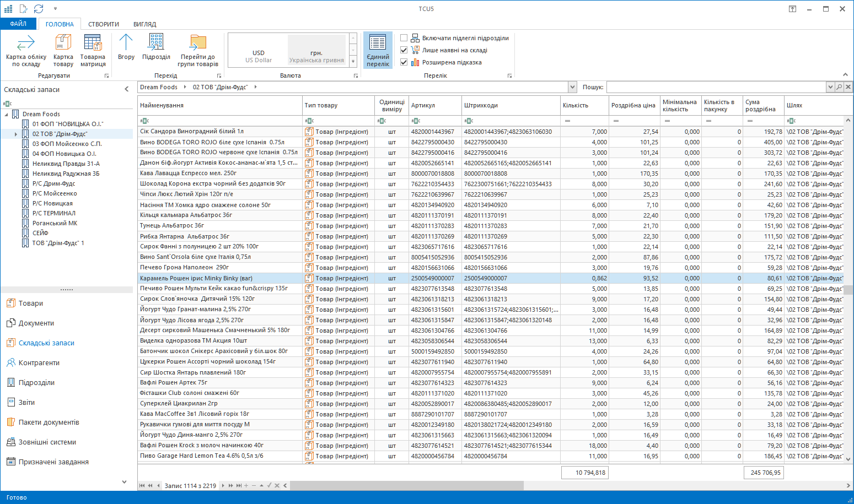
Task: Open the Контрагенти sidebar section
Action: click(39, 362)
